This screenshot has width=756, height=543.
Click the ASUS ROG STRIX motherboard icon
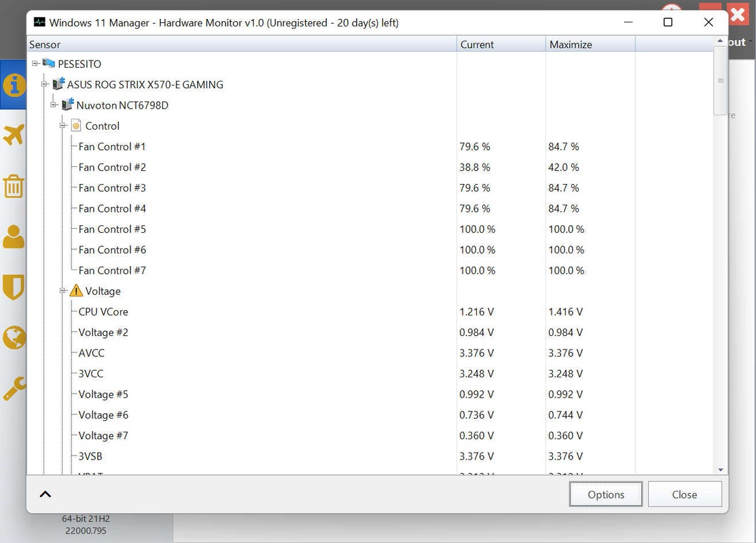(x=58, y=84)
